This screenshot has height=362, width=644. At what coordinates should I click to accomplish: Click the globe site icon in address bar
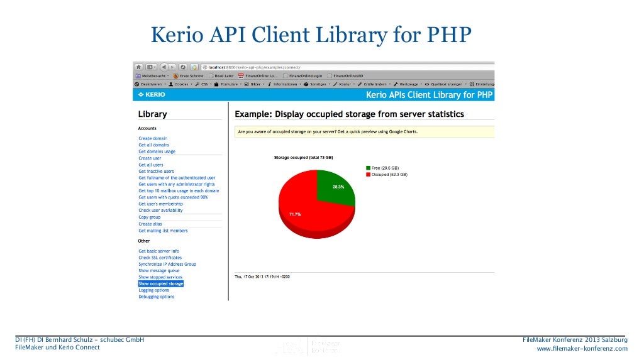click(204, 67)
